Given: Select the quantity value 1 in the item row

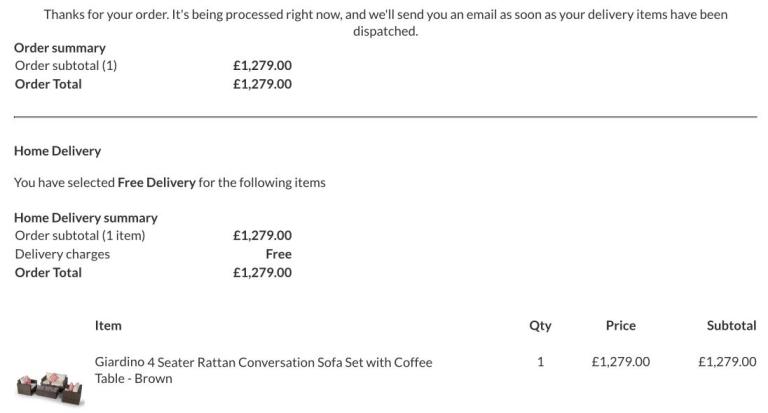Looking at the screenshot, I should [540, 362].
